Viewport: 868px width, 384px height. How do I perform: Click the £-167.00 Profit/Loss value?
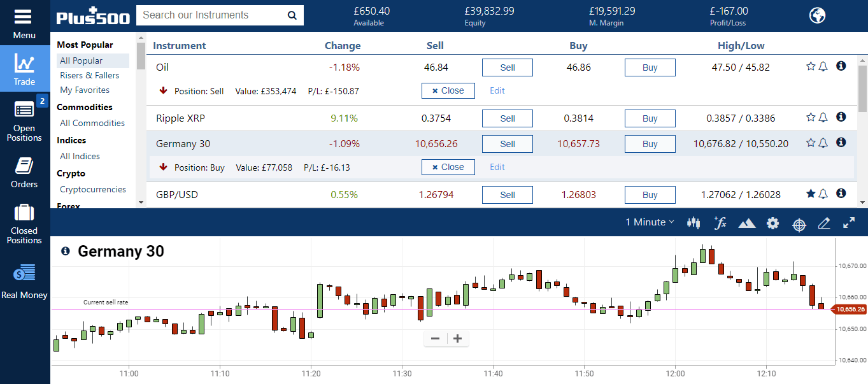coord(729,11)
